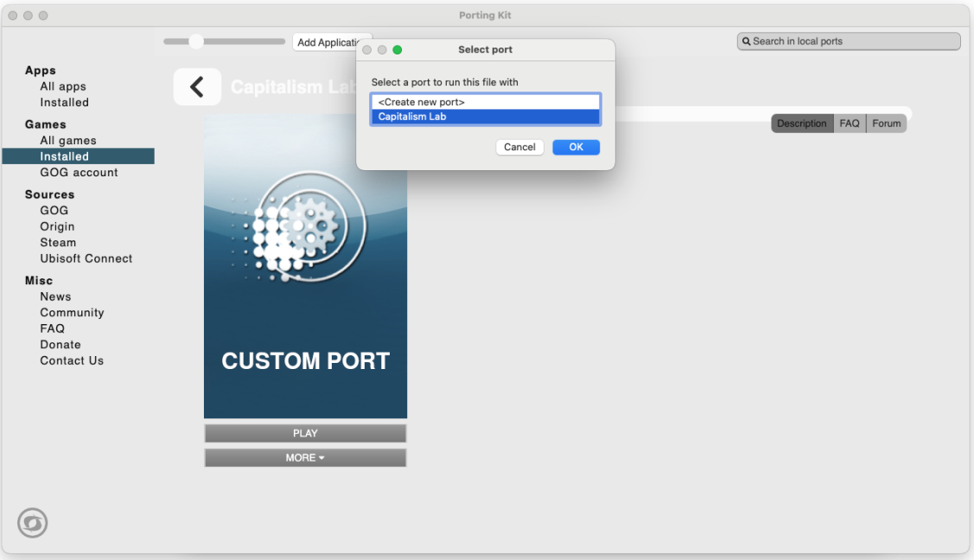Image resolution: width=974 pixels, height=560 pixels.
Task: Click the PLAY button
Action: (305, 433)
